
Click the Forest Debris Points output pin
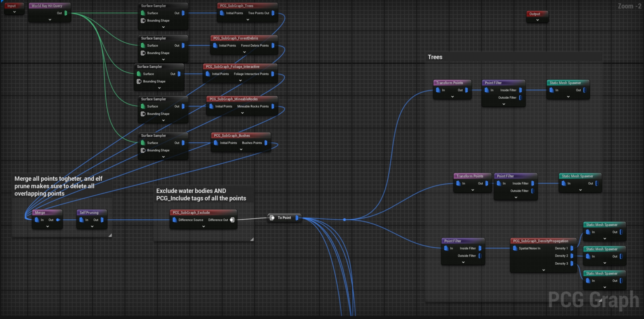tap(273, 46)
